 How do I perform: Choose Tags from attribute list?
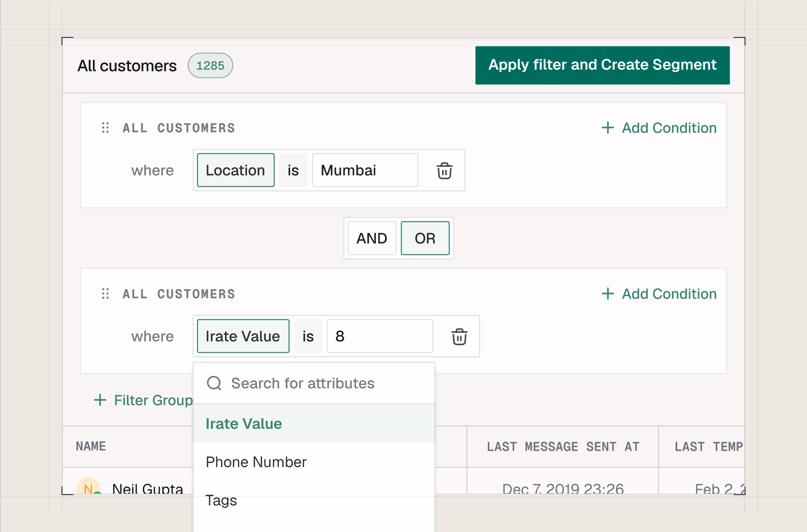[x=221, y=500]
